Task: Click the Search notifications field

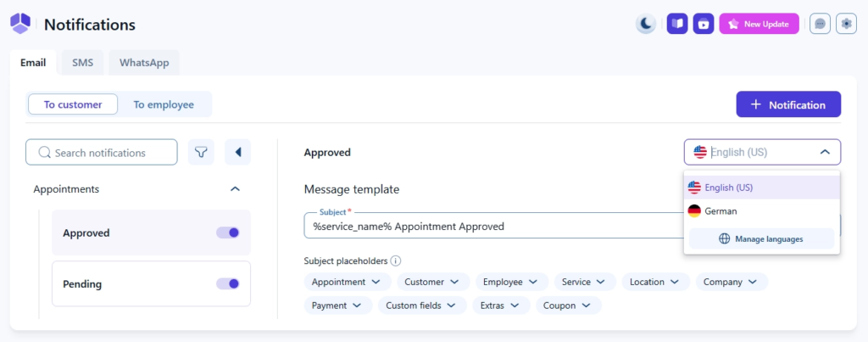Action: 102,153
